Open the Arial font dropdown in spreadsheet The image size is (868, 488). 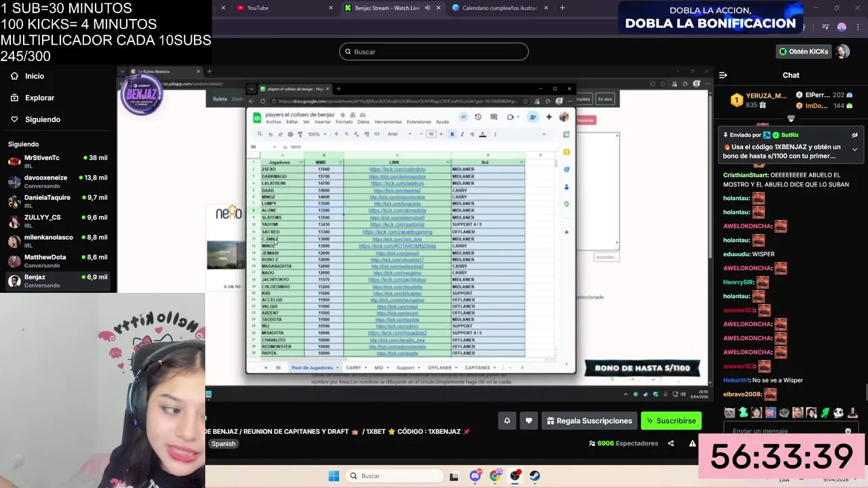pos(399,134)
